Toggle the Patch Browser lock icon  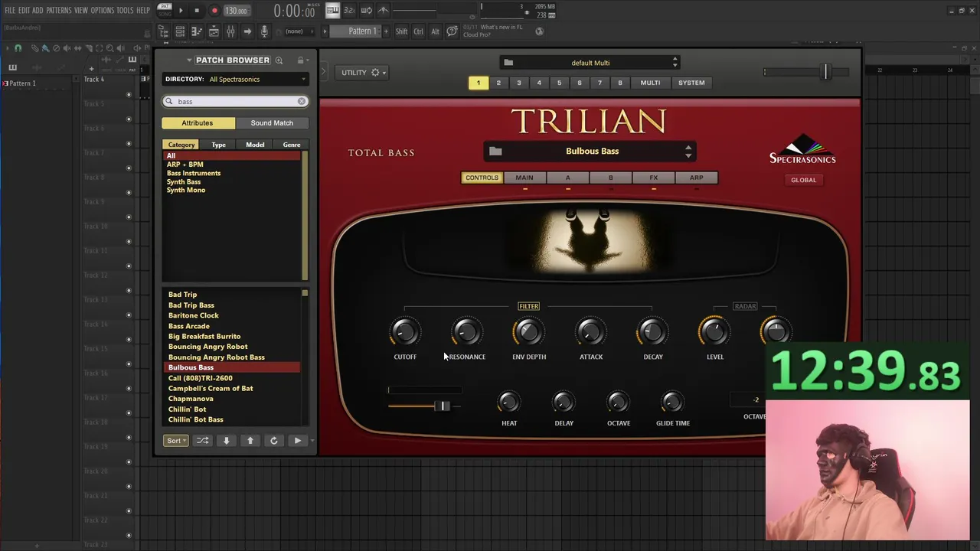pos(301,60)
